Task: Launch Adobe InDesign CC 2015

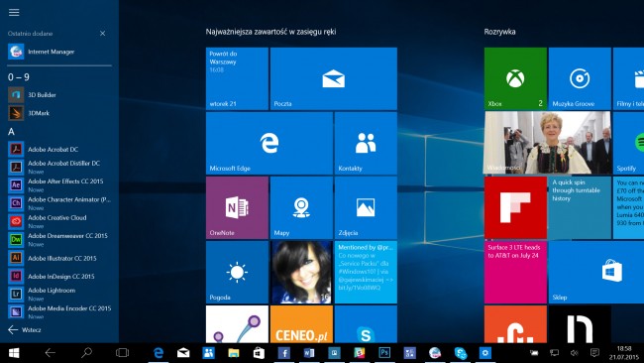Action: tap(59, 277)
